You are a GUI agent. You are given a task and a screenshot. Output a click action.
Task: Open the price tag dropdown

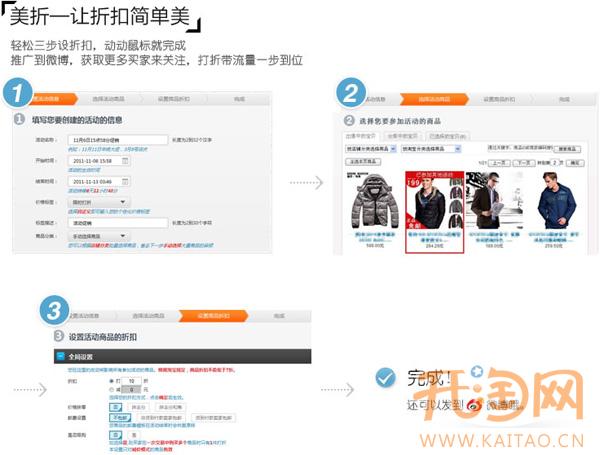(97, 202)
